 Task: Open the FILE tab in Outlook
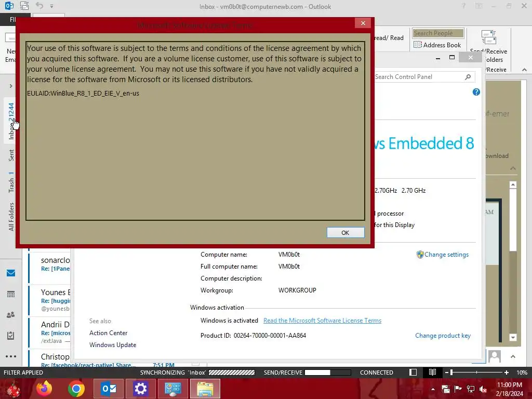pos(13,20)
